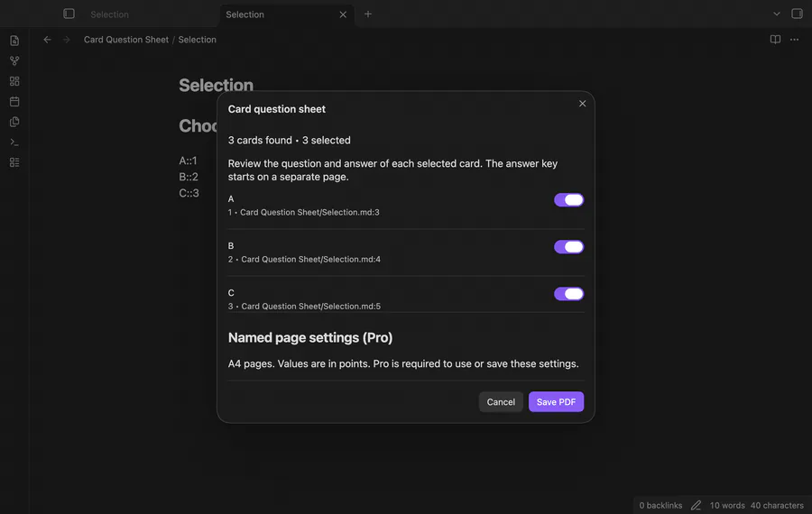Open the new note file icon

(x=14, y=41)
